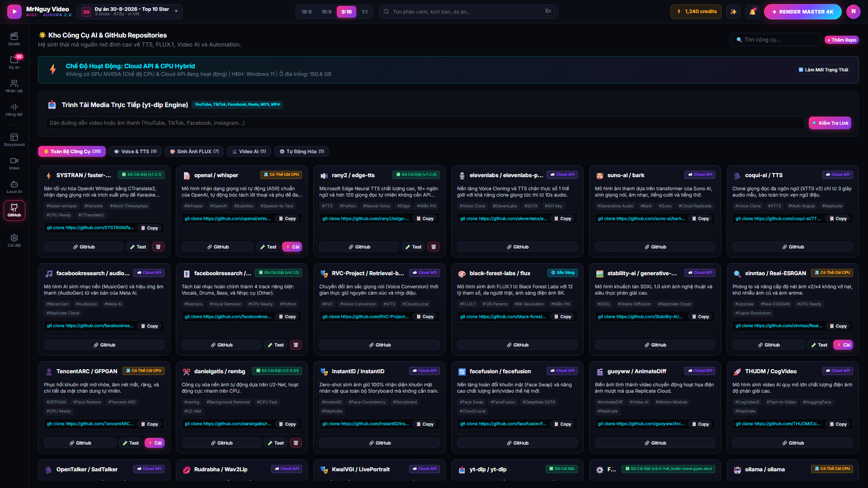
Task: Open the Storyboard sidebar icon
Action: tap(14, 140)
